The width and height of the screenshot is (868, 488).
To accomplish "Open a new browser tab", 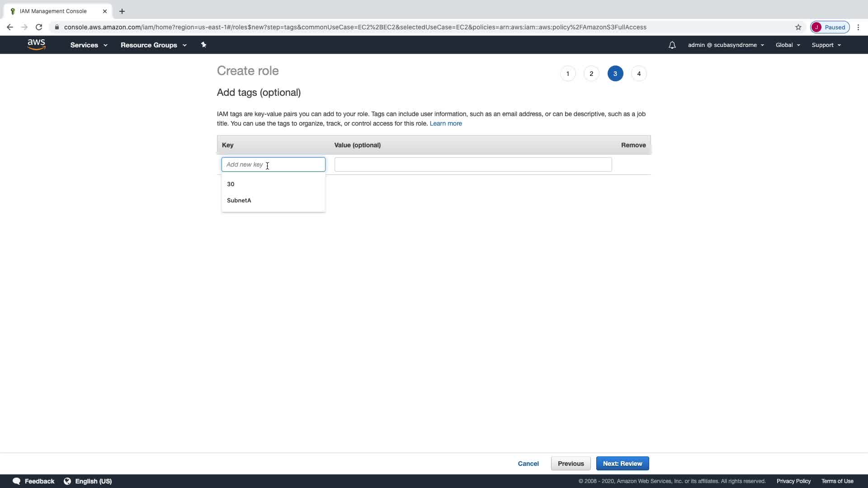I will tap(122, 11).
